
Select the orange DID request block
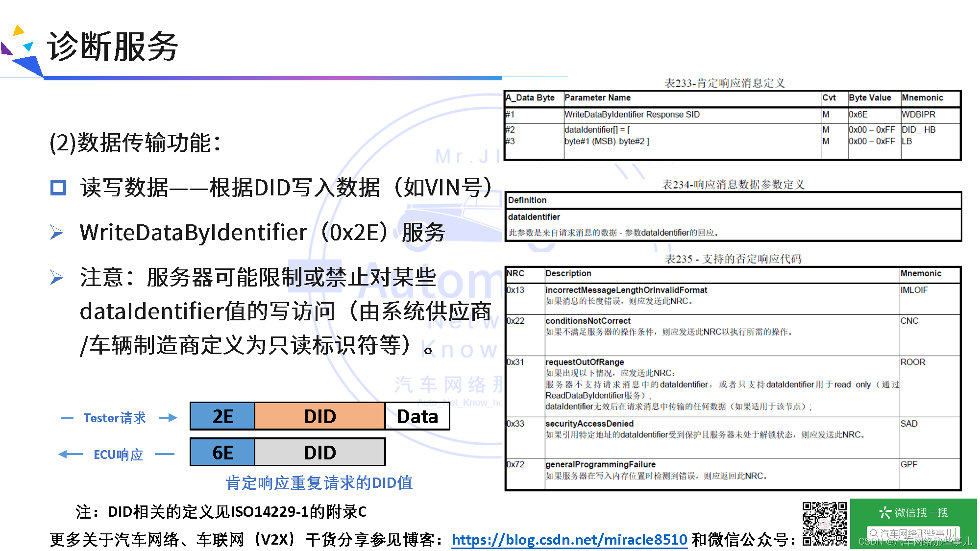(319, 416)
